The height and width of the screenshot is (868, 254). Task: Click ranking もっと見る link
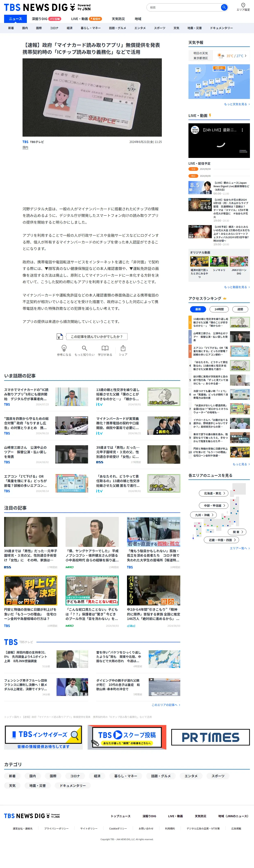(241, 464)
